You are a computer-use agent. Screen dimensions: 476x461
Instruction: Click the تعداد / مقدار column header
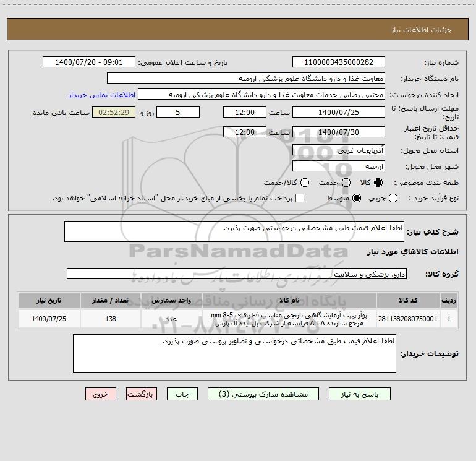pos(111,301)
